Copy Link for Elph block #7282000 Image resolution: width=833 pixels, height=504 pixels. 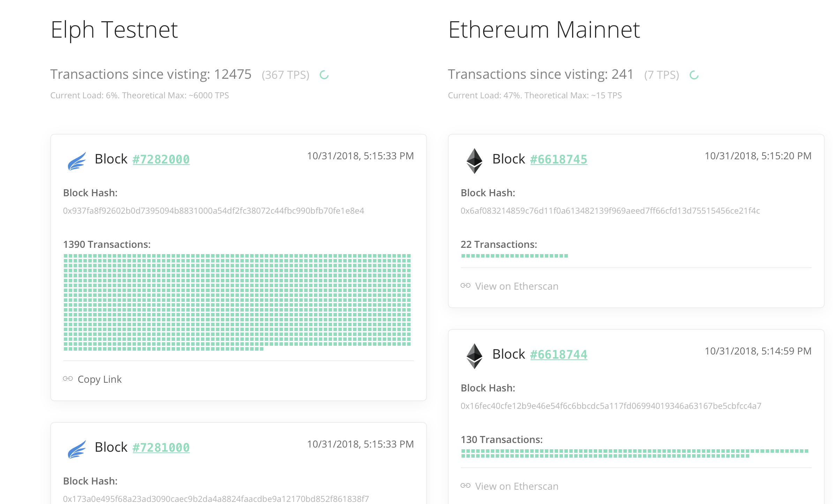[x=100, y=379]
